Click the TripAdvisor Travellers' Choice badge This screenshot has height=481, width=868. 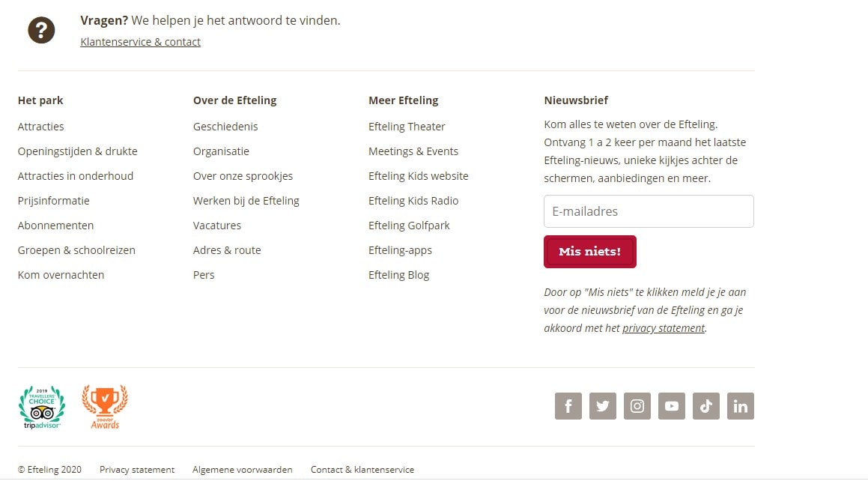point(42,408)
